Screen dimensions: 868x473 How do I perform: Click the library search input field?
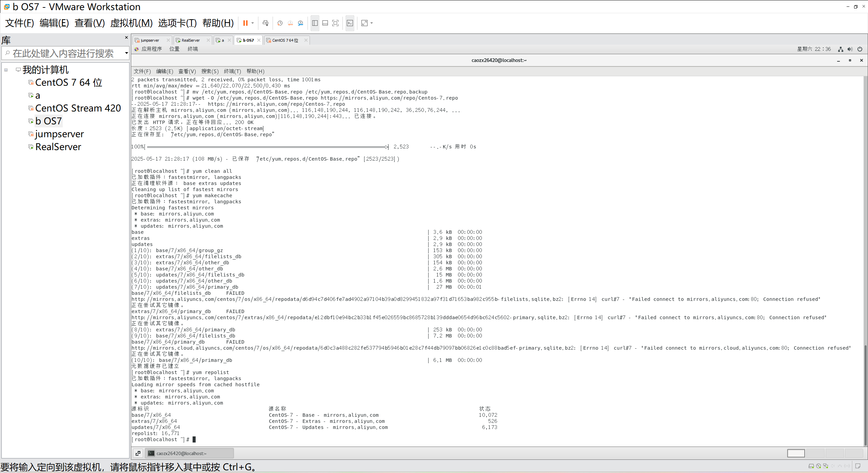[63, 53]
